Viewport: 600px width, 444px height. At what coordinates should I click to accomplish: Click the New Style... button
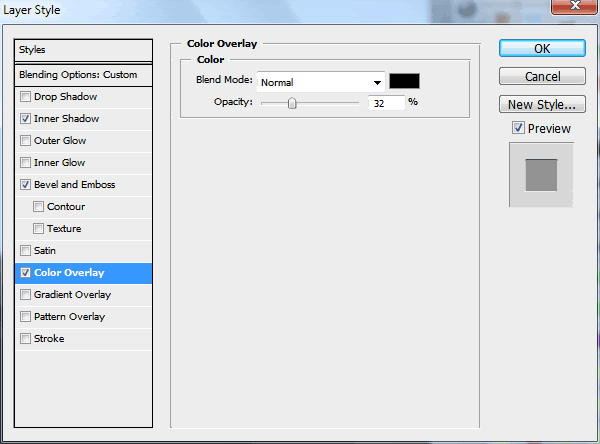(541, 104)
